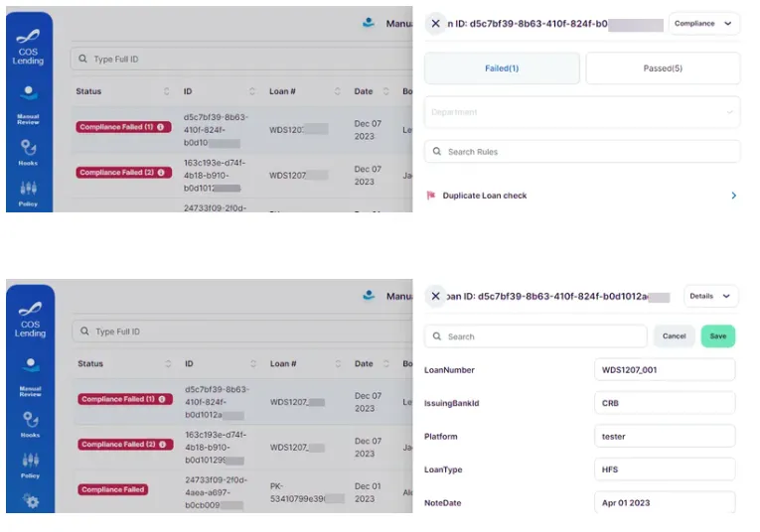Screen dimensions: 760x532
Task: Click Compliance Failed (2) badge in lower screenshot
Action: coord(125,445)
